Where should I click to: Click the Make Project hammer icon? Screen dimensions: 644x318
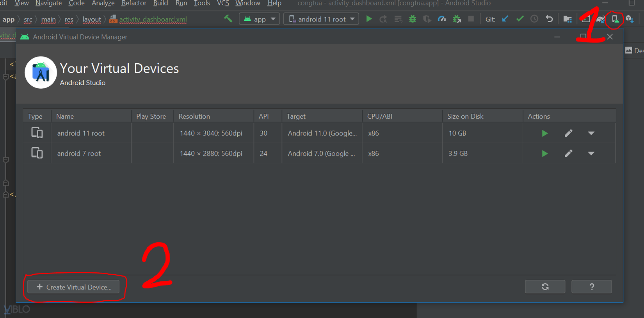[x=228, y=19]
